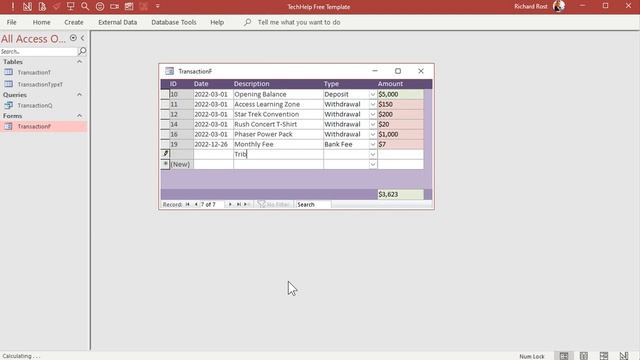Open Type dropdown for the row being edited
Viewport: 640px width, 360px height.
(372, 154)
